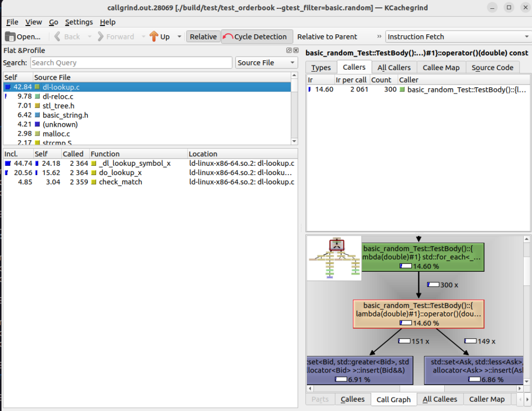Select the caller row with 14.60 Ir
The image size is (532, 411).
(418, 89)
